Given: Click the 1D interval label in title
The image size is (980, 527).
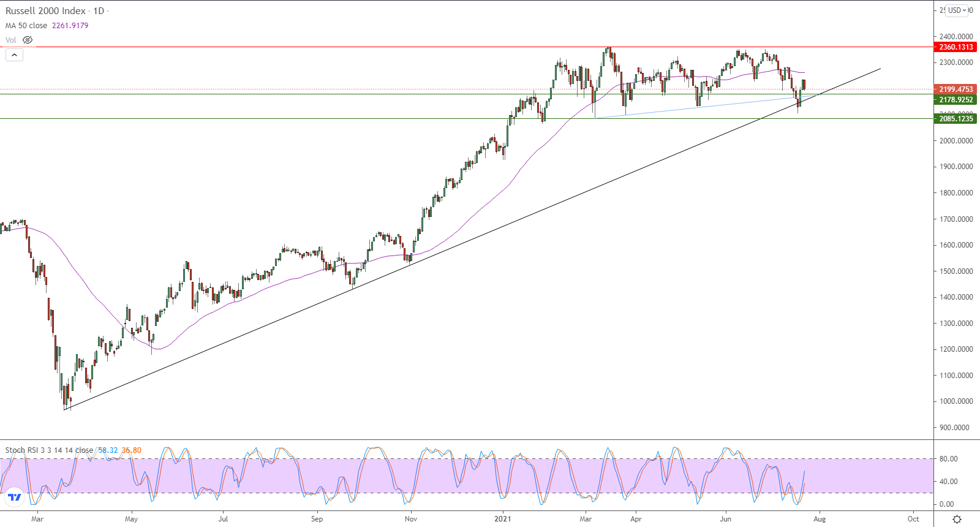Looking at the screenshot, I should (99, 11).
